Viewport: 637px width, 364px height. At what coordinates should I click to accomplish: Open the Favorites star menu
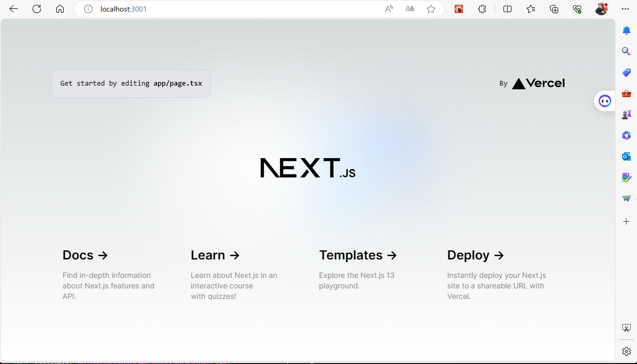point(531,9)
